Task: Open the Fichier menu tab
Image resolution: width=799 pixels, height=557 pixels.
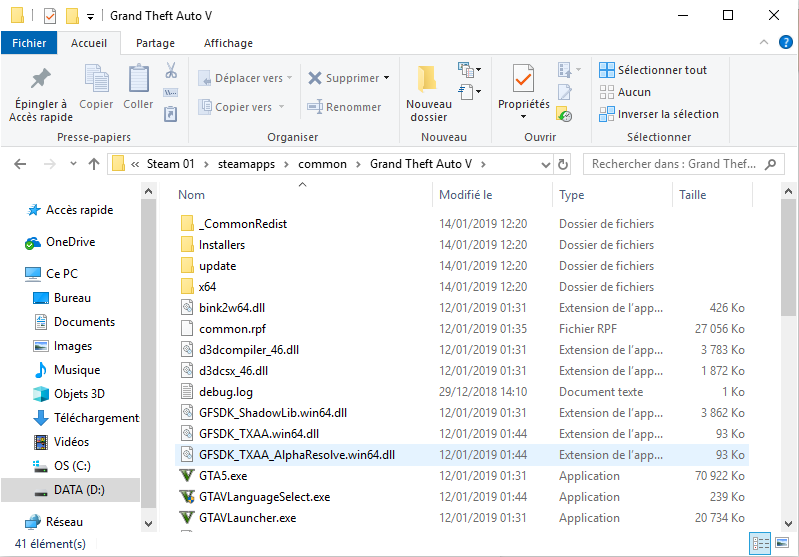Action: pyautogui.click(x=29, y=43)
